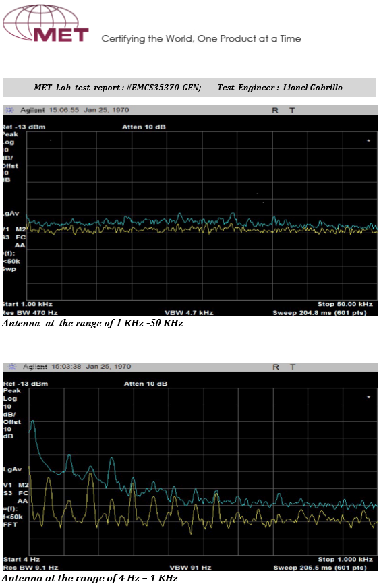Select the Stop 1.000 kHz label

coord(345,559)
